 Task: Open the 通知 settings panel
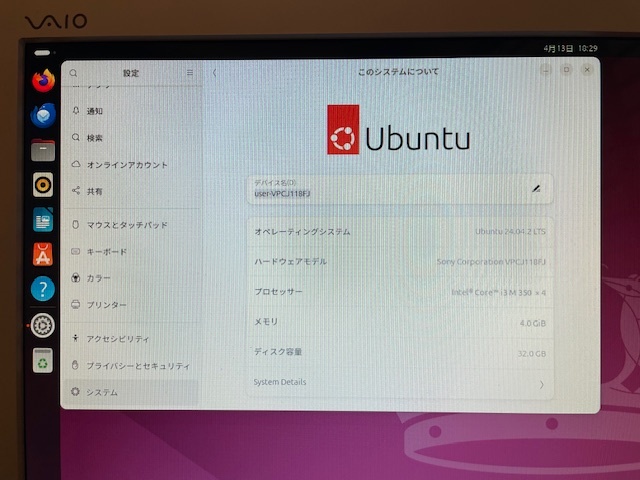click(131, 111)
